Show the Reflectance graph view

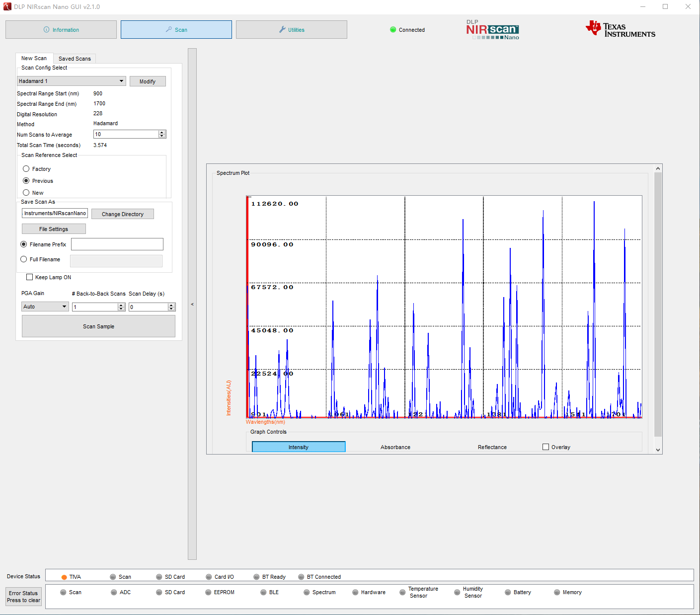coord(492,447)
